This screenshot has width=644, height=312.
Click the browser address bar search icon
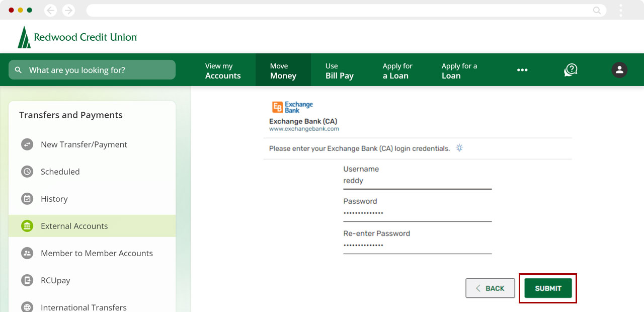click(597, 10)
